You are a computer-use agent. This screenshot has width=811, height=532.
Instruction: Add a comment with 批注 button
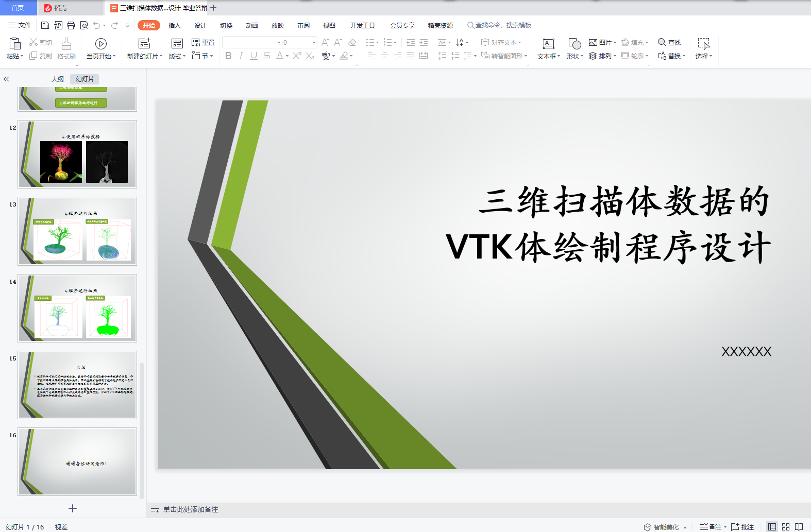[x=742, y=527]
